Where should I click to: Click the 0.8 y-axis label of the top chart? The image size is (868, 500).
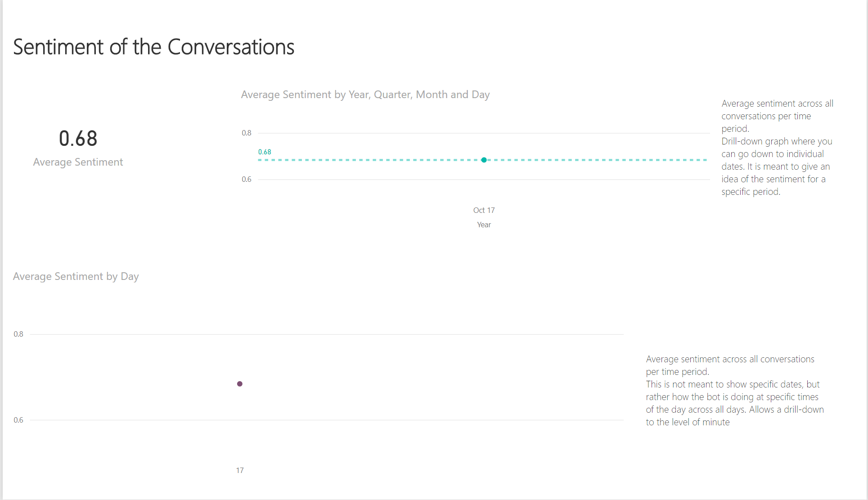point(247,133)
